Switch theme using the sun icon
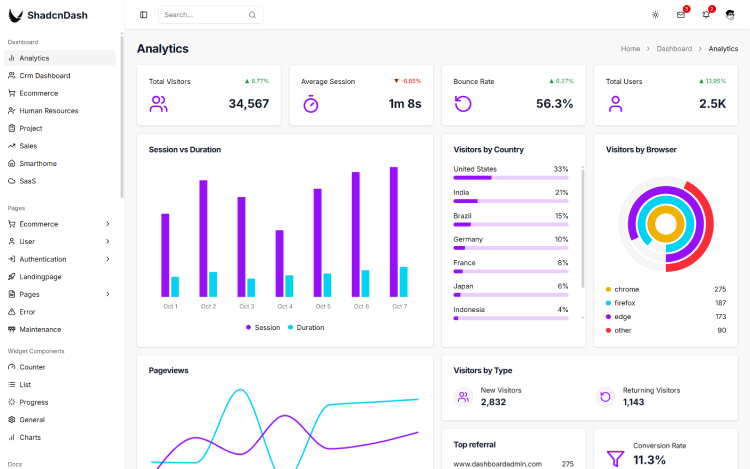The width and height of the screenshot is (750, 469). [655, 15]
